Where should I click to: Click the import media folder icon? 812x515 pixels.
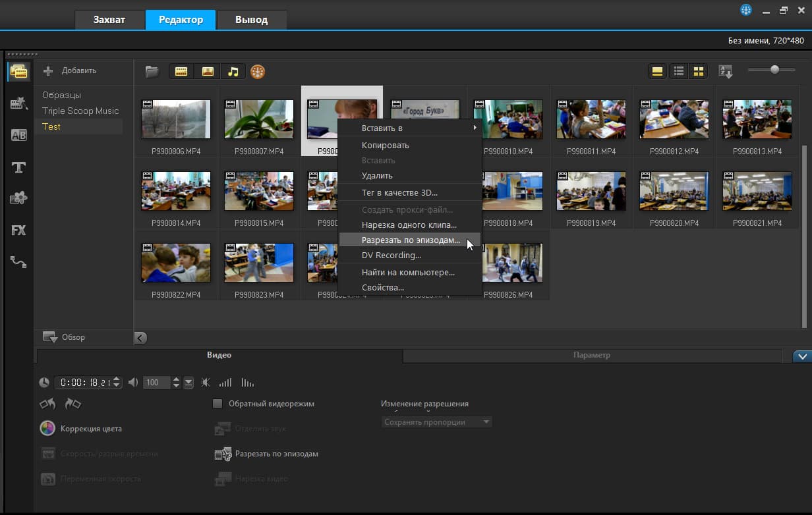click(x=152, y=71)
